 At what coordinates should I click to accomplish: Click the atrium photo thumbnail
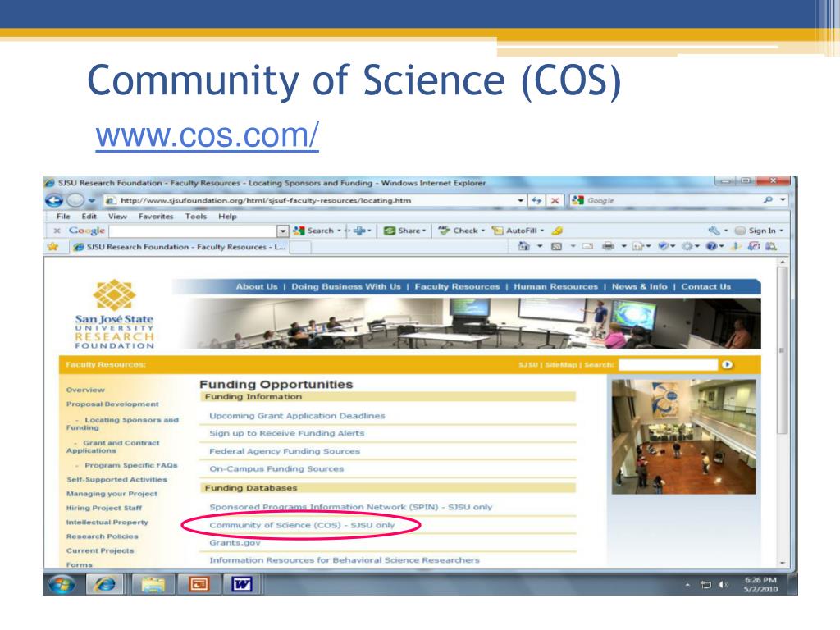(683, 436)
